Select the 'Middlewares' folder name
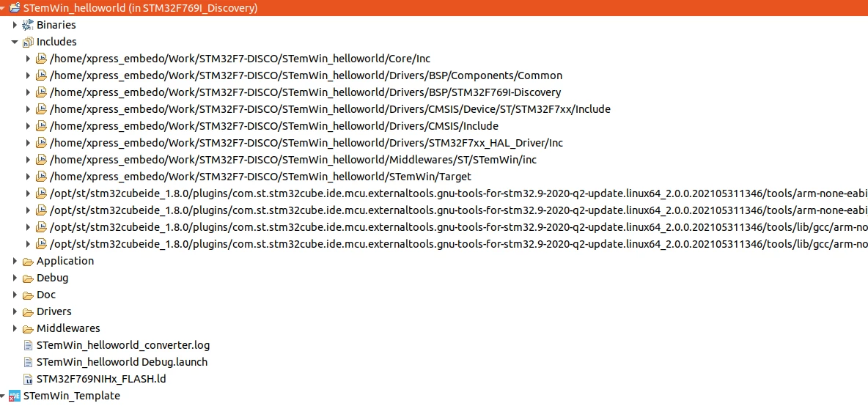868x406 pixels. pyautogui.click(x=68, y=328)
